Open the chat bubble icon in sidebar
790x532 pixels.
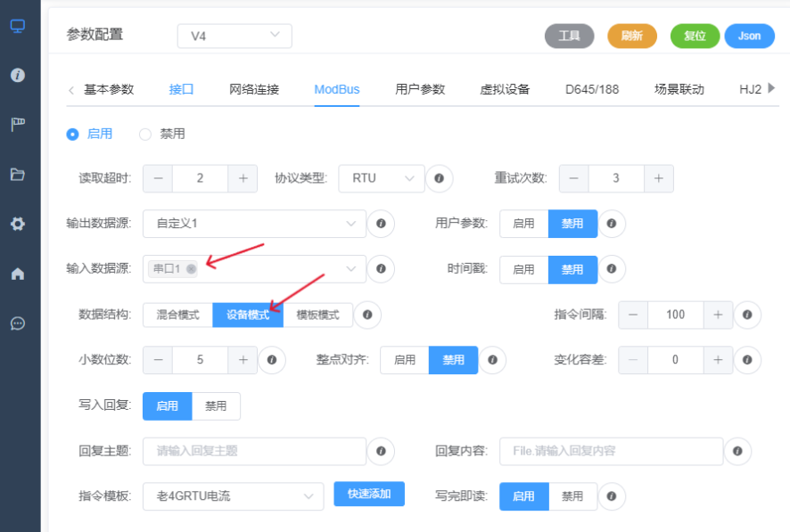click(17, 323)
